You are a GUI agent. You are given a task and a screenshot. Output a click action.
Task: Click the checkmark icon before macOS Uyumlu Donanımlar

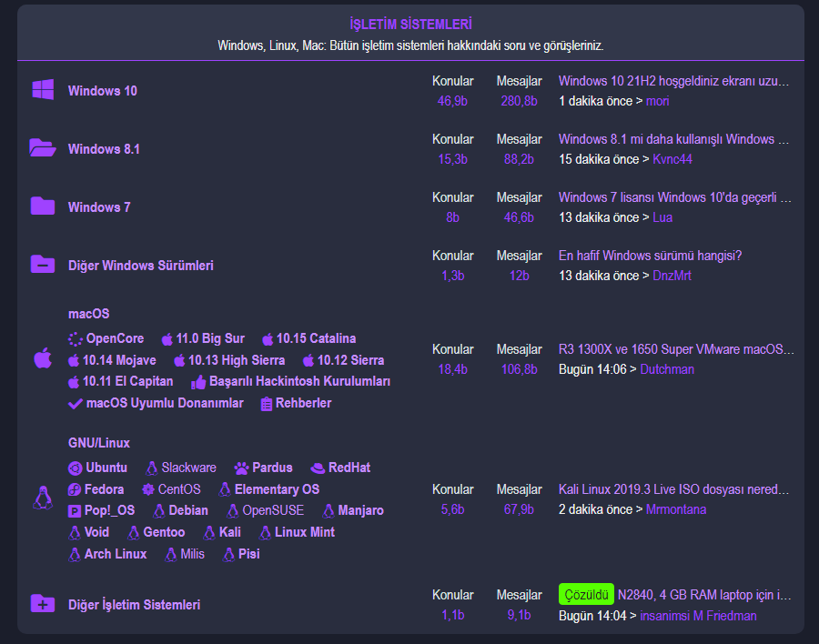coord(76,404)
